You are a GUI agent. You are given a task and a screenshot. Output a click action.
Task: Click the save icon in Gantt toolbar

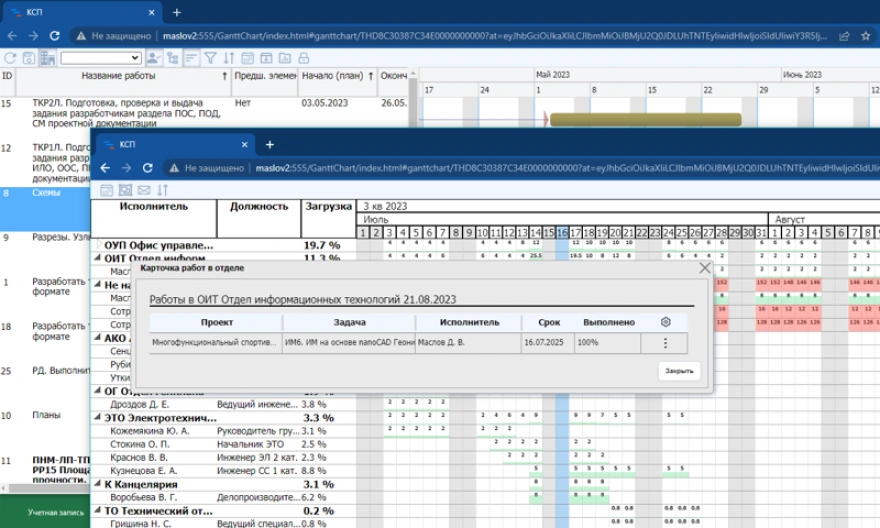pyautogui.click(x=31, y=58)
